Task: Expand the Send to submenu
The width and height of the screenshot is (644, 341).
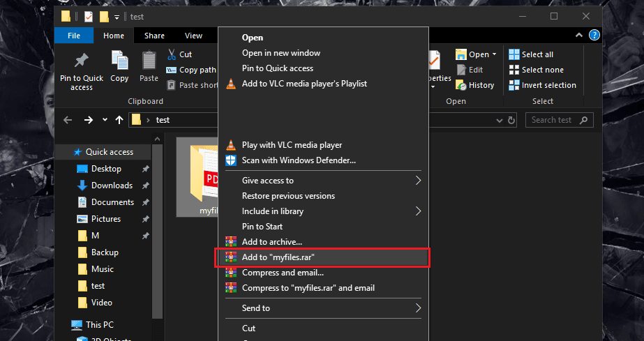Action: tap(419, 308)
